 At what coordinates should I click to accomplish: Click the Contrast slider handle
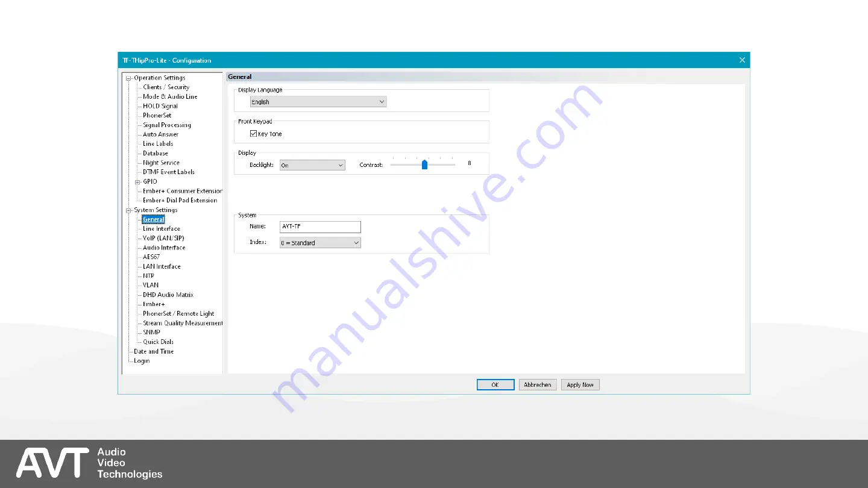pos(424,164)
